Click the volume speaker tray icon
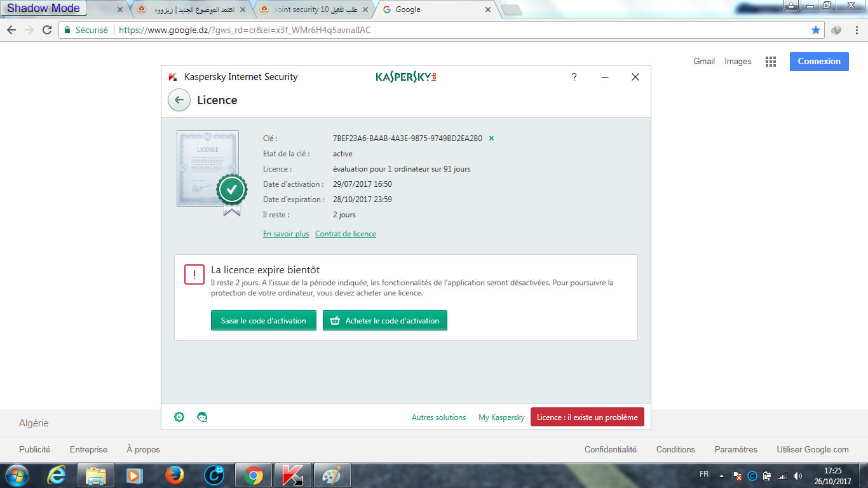Image resolution: width=868 pixels, height=488 pixels. coord(798,475)
